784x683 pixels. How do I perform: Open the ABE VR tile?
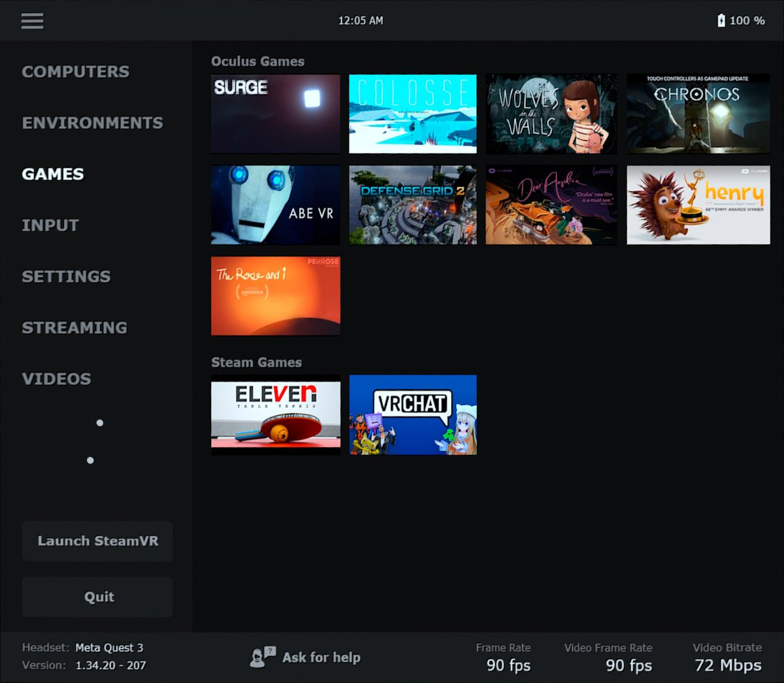point(276,205)
